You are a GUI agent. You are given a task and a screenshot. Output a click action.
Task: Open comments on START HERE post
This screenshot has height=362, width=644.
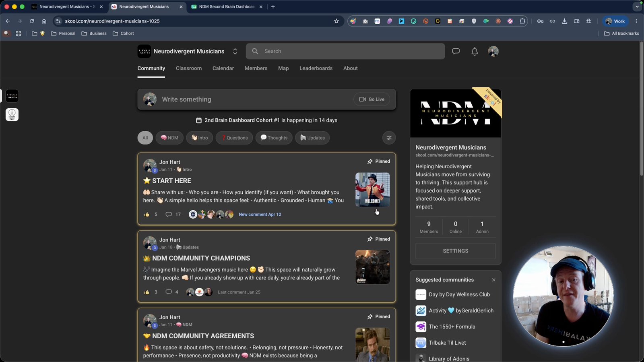pyautogui.click(x=169, y=214)
